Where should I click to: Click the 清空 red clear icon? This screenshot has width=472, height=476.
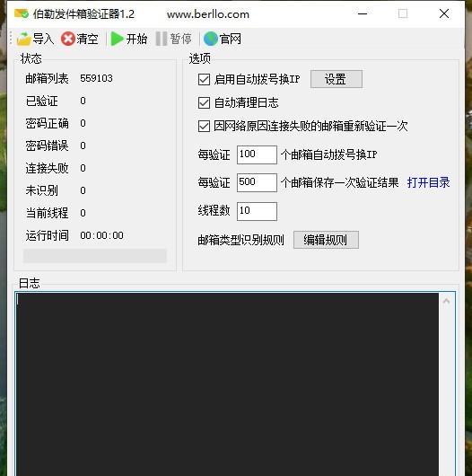68,39
